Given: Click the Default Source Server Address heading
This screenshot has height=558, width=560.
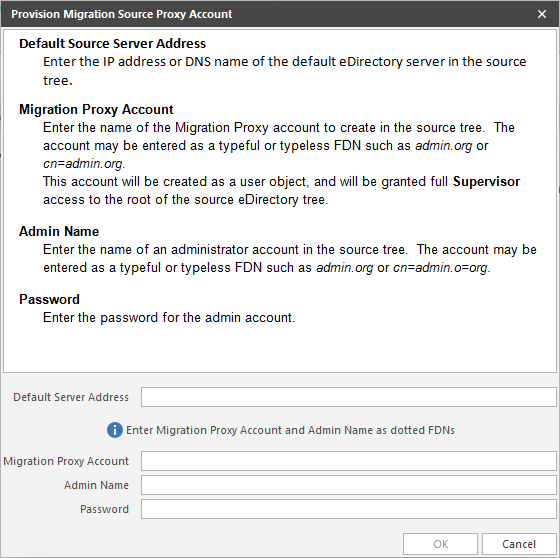Looking at the screenshot, I should (x=112, y=44).
